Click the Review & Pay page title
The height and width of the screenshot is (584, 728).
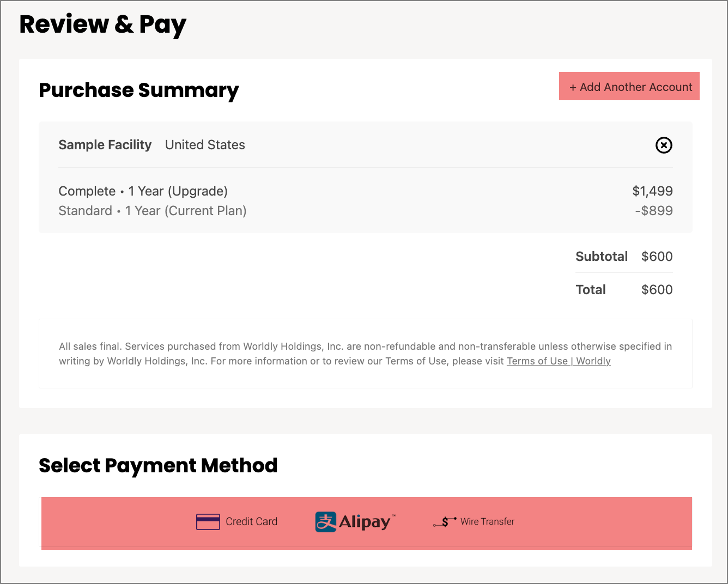pos(103,24)
